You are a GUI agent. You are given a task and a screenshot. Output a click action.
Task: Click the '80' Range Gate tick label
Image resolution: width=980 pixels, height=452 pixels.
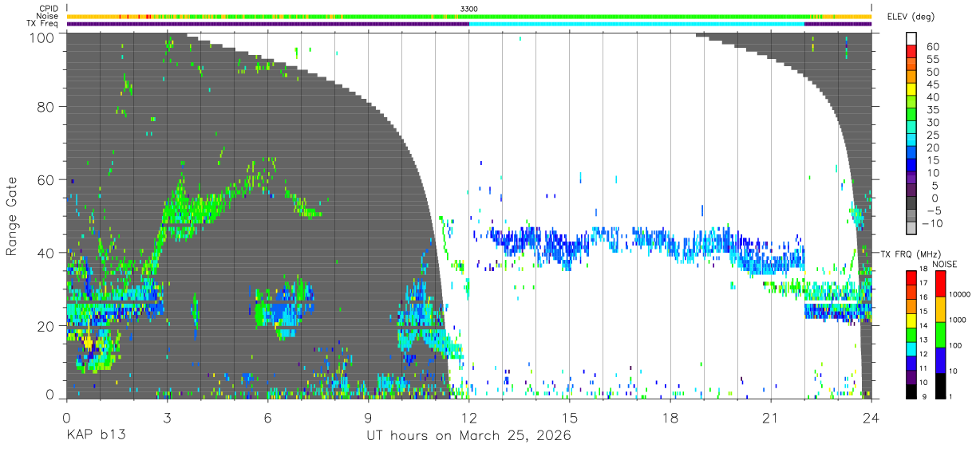(47, 107)
